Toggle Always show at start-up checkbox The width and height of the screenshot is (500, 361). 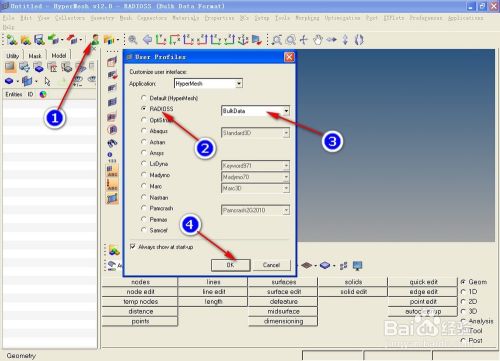click(133, 247)
